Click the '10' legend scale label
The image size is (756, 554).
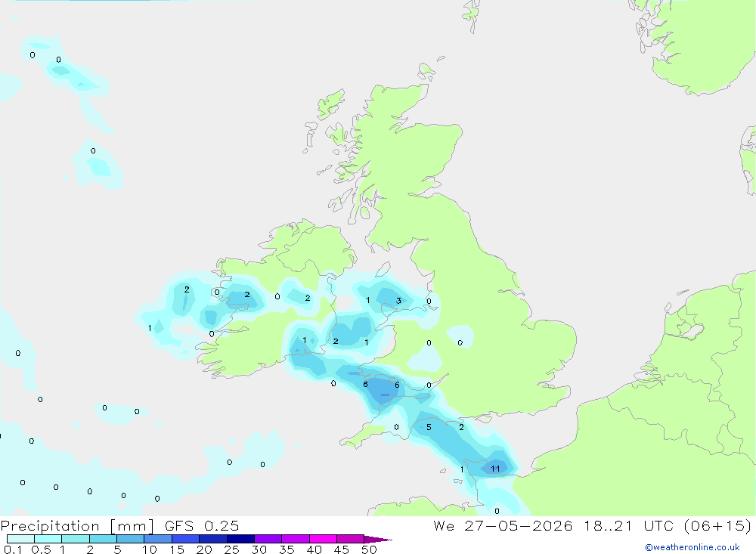coord(150,549)
